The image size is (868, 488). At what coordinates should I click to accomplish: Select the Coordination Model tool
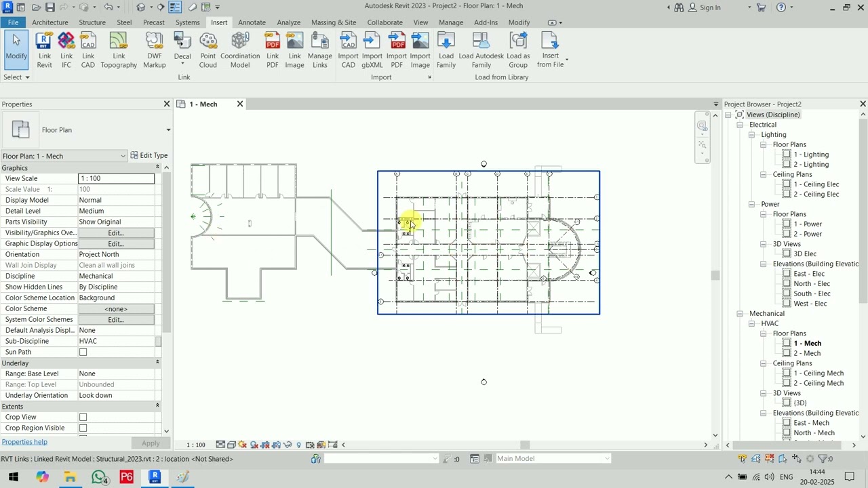coord(240,50)
